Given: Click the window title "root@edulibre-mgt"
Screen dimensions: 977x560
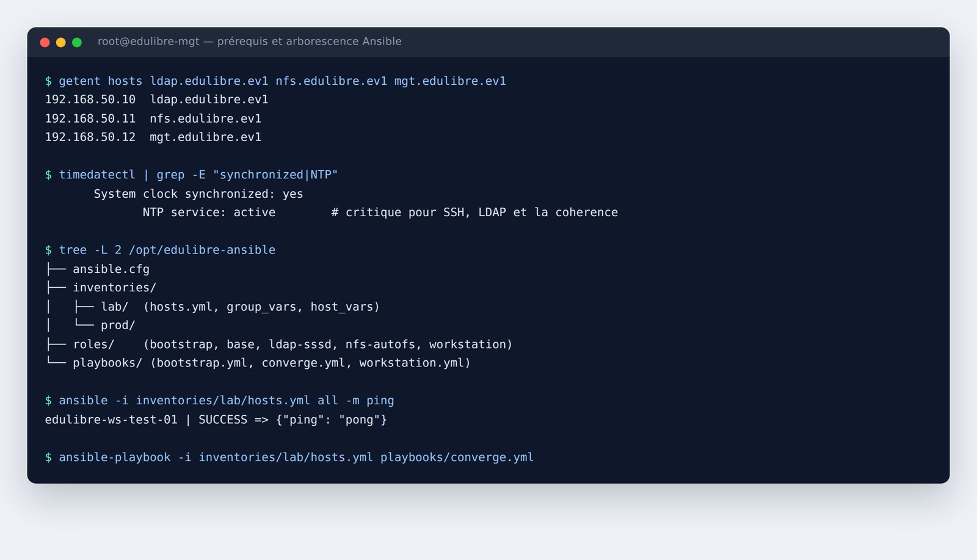Looking at the screenshot, I should click(x=148, y=42).
